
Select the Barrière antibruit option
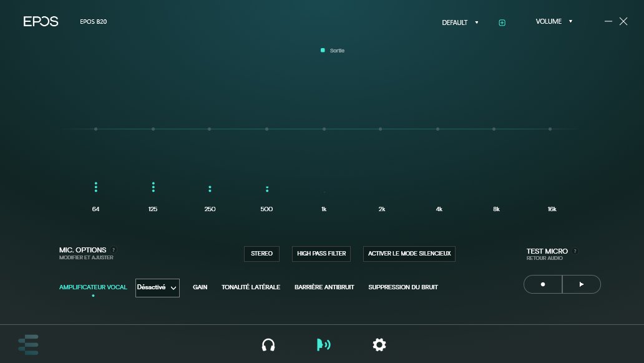click(x=324, y=287)
